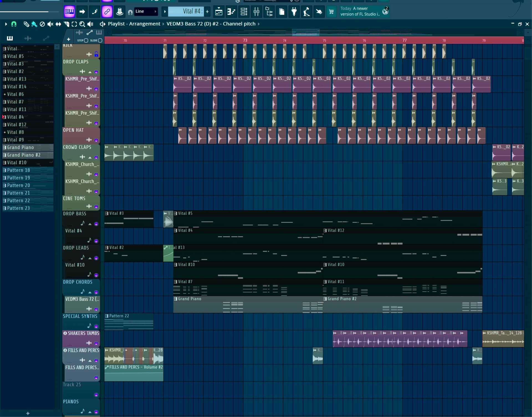The width and height of the screenshot is (532, 417).
Task: Collapse the CROWD CLAPS track group
Action: pos(90,158)
